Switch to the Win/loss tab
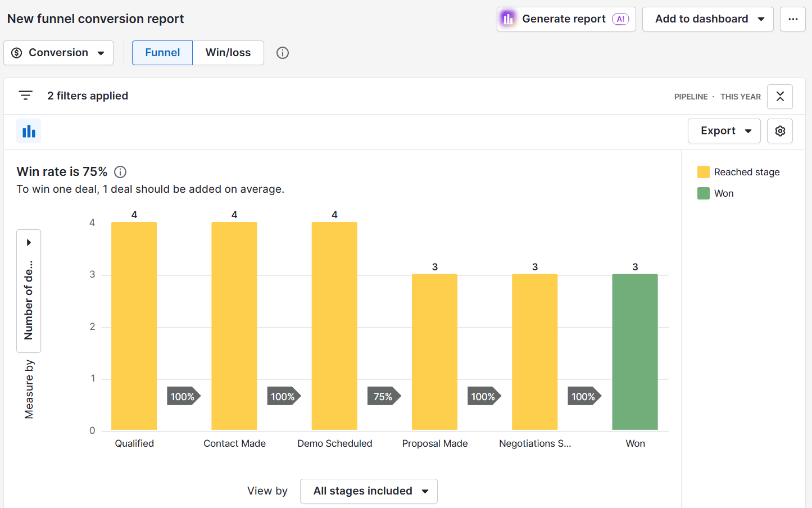This screenshot has width=812, height=508. [228, 52]
